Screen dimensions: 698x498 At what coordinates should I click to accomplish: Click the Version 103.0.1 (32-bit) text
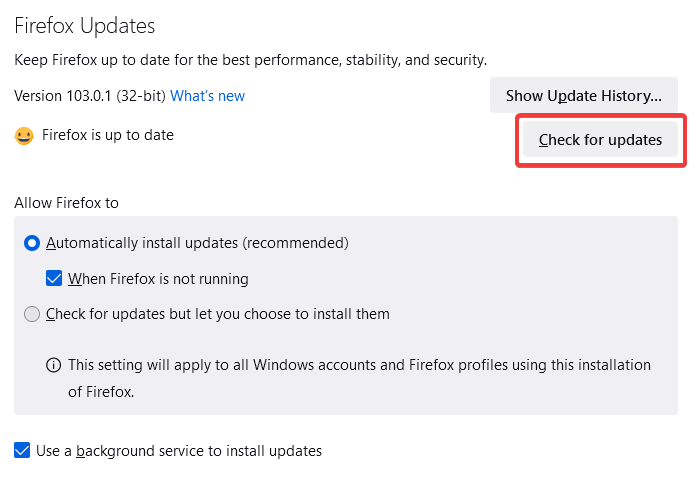coord(90,96)
